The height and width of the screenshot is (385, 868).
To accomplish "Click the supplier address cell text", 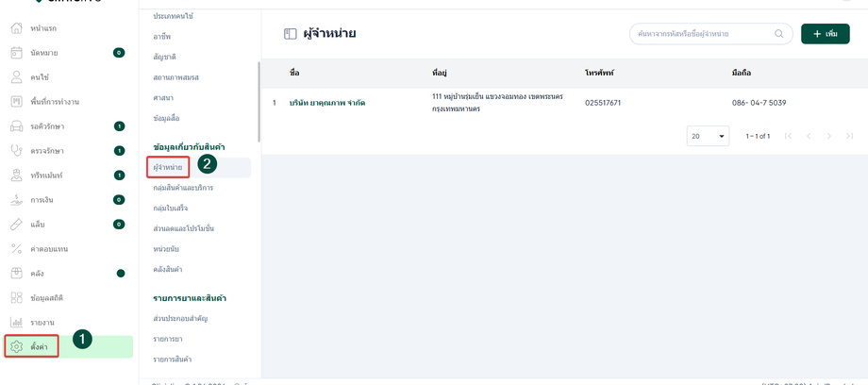I will coord(497,103).
